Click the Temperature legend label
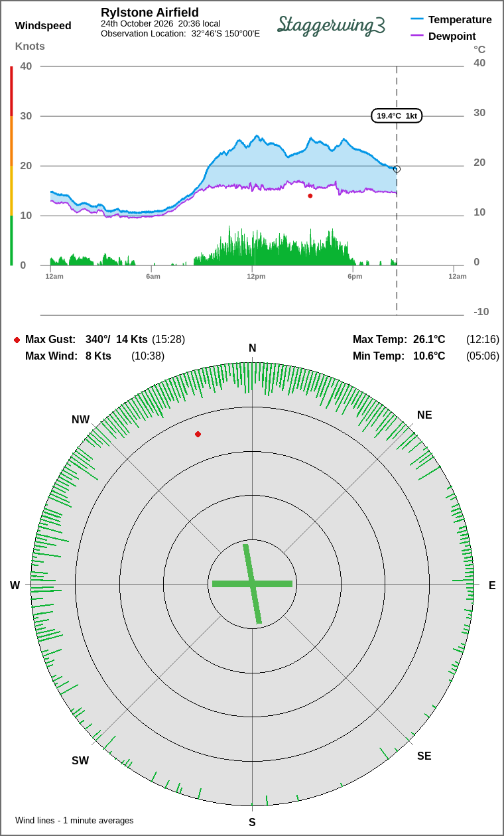504x836 pixels. tap(460, 20)
